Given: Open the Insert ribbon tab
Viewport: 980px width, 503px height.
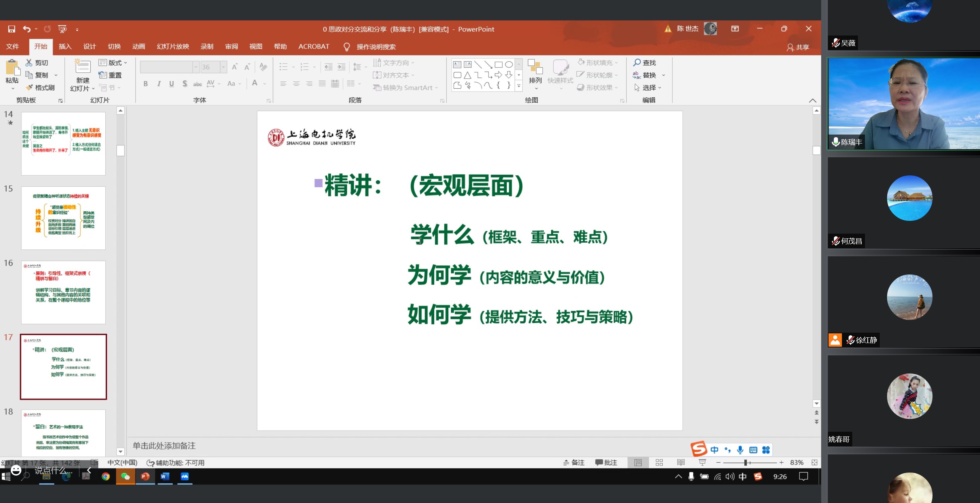Looking at the screenshot, I should [x=65, y=47].
